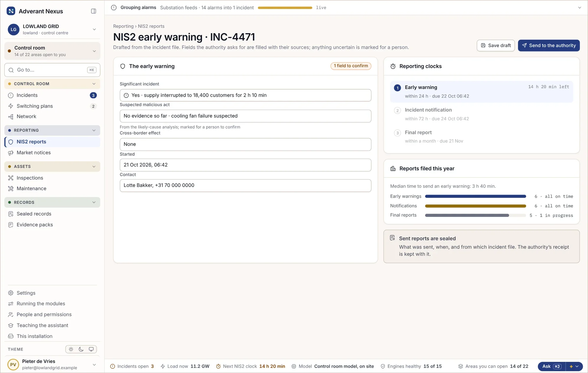Switch to the dark theme

point(81,349)
